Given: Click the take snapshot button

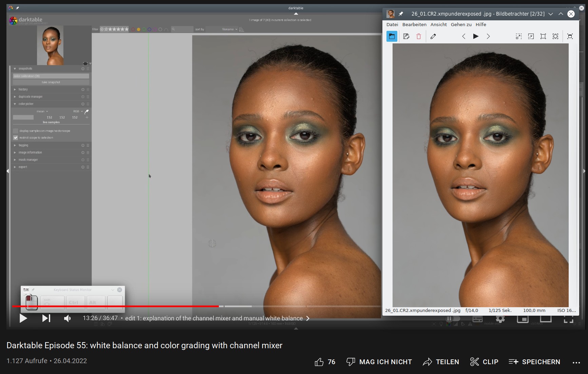Looking at the screenshot, I should tap(51, 82).
